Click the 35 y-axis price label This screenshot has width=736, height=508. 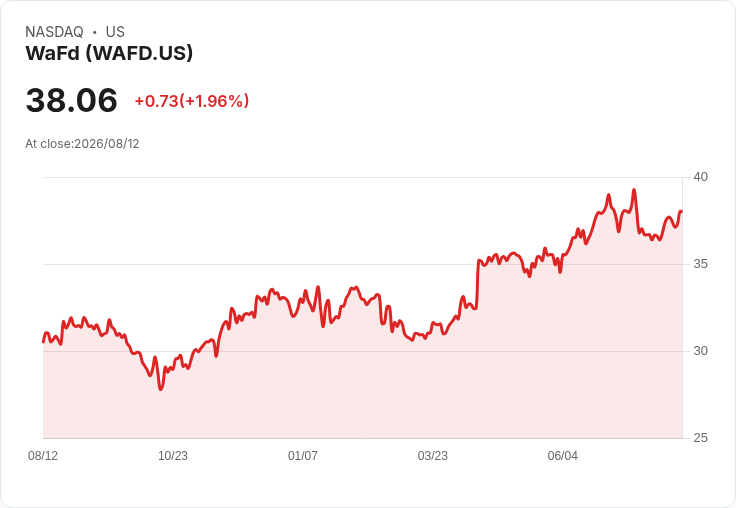(x=700, y=264)
